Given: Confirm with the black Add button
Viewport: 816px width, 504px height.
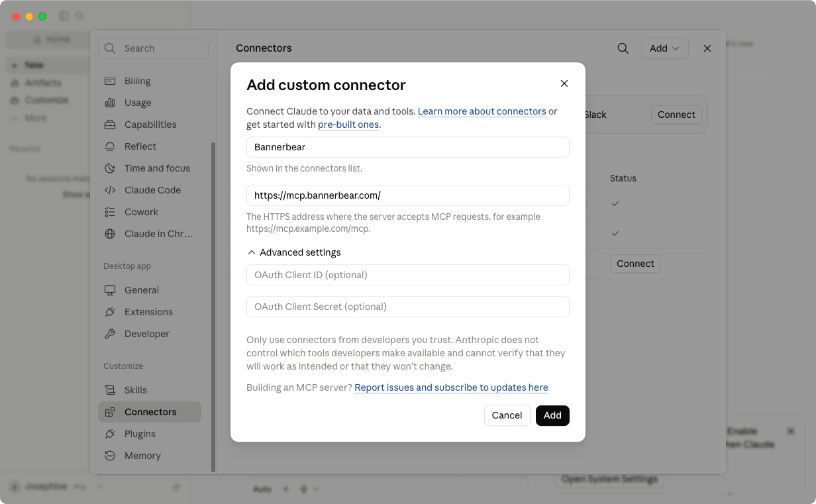Looking at the screenshot, I should tap(552, 415).
